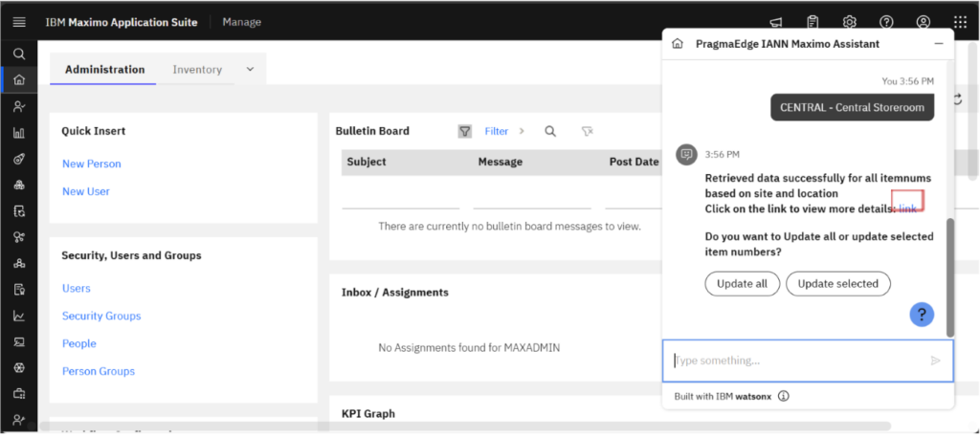Viewport: 980px width, 437px height.
Task: Switch to the Inventory tab
Action: click(197, 69)
